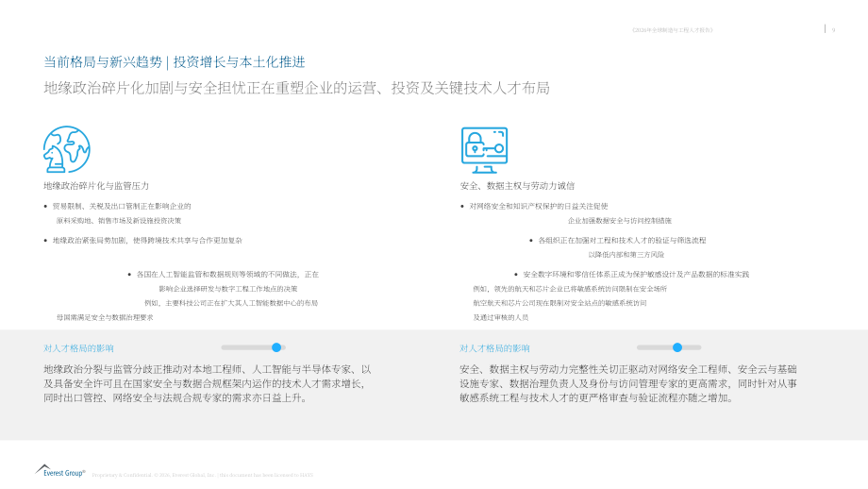Select heading 当前格局与新兴趋势 | 投资增长与本土化推进

tap(175, 62)
